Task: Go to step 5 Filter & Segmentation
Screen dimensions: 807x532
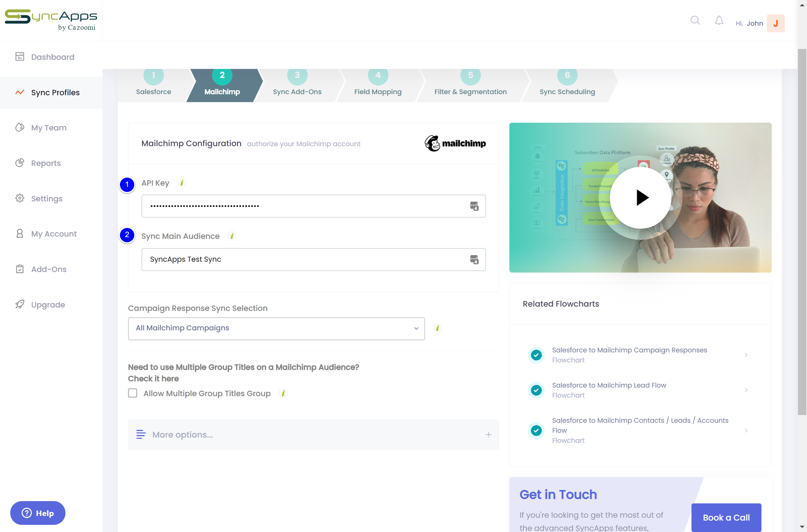Action: click(x=470, y=85)
